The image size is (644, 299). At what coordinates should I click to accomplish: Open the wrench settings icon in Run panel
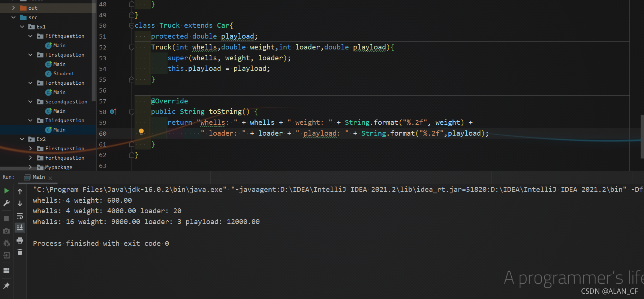[6, 203]
